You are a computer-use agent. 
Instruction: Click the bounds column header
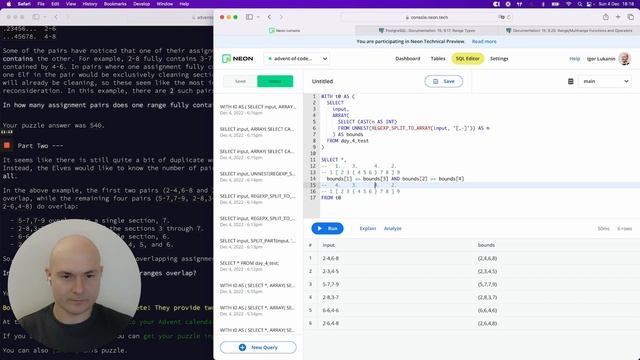486,245
